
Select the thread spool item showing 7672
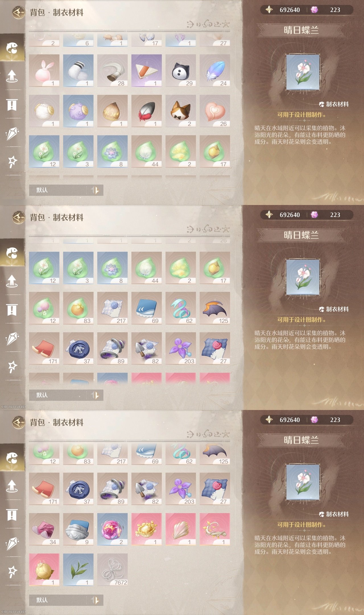[112, 569]
